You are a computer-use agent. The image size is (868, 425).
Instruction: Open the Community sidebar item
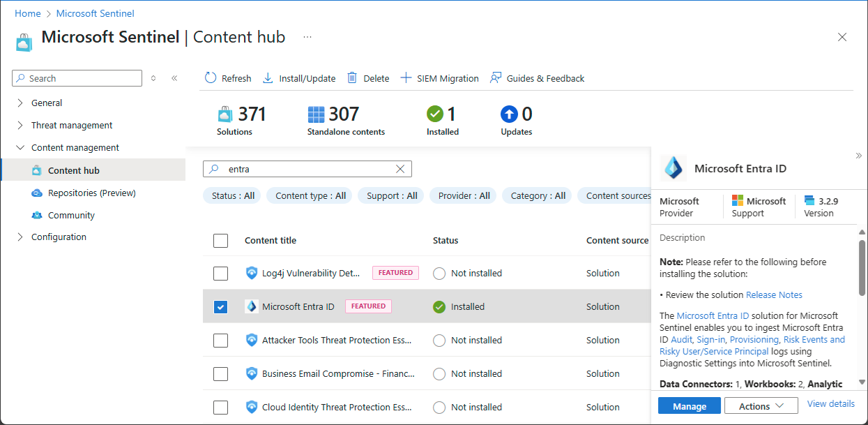tap(71, 216)
